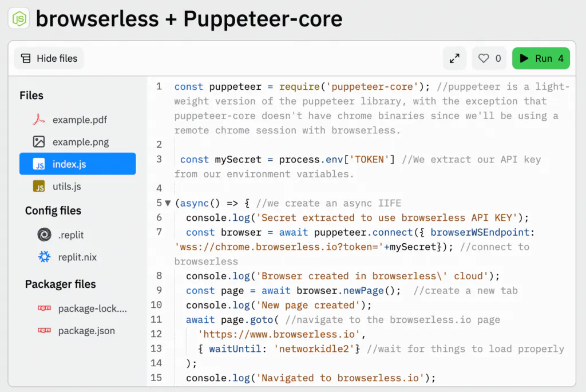The width and height of the screenshot is (586, 392).
Task: Click line number 1 in the gutter
Action: [159, 86]
